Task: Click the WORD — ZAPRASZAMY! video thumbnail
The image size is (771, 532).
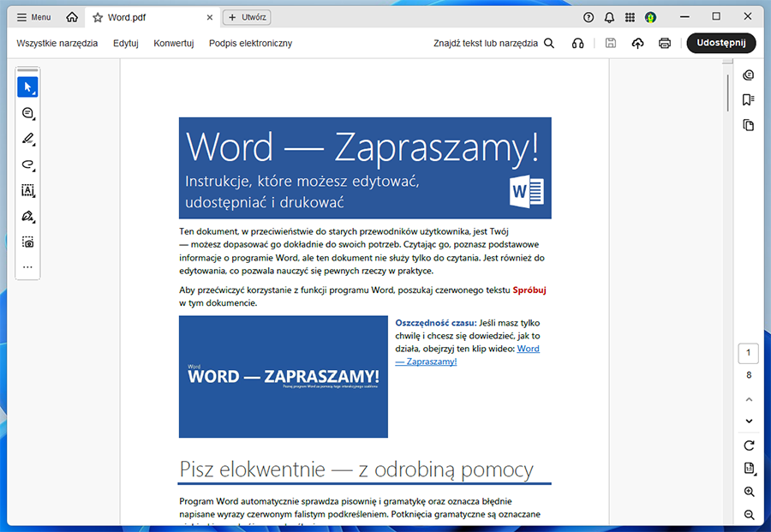Action: coord(284,377)
